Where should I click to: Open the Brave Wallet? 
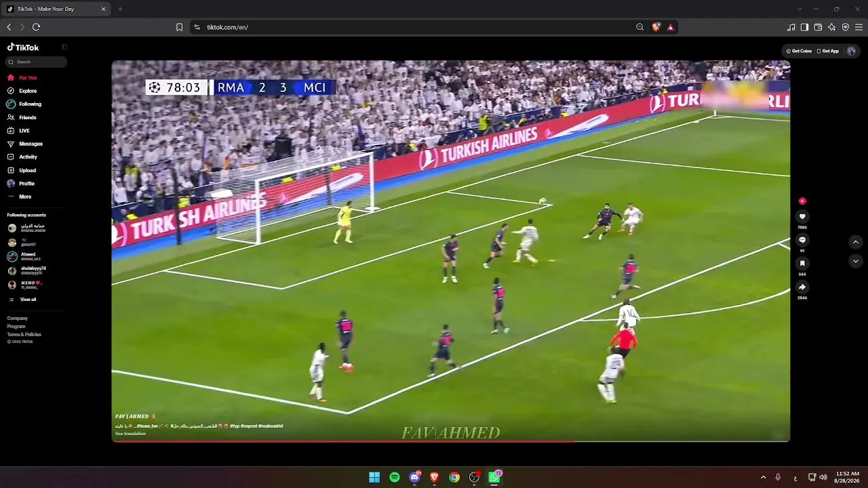[818, 27]
